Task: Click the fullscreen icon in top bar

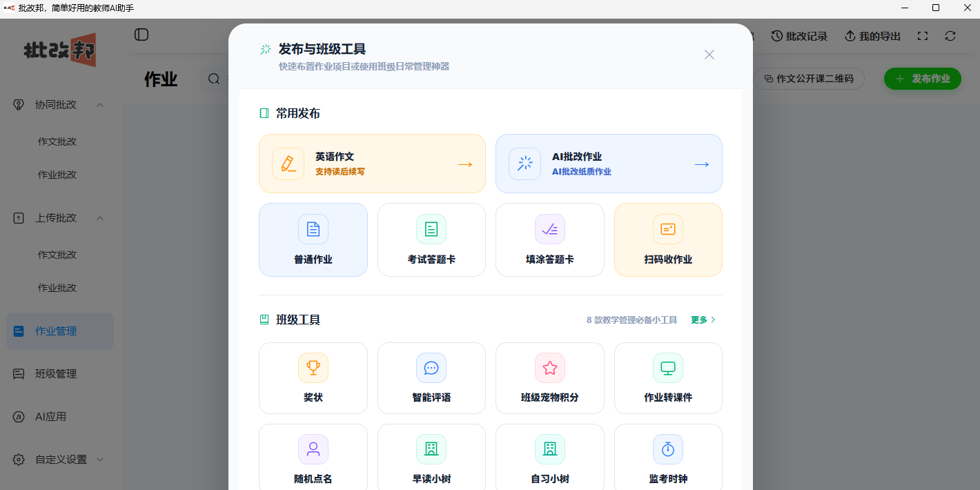Action: point(923,36)
